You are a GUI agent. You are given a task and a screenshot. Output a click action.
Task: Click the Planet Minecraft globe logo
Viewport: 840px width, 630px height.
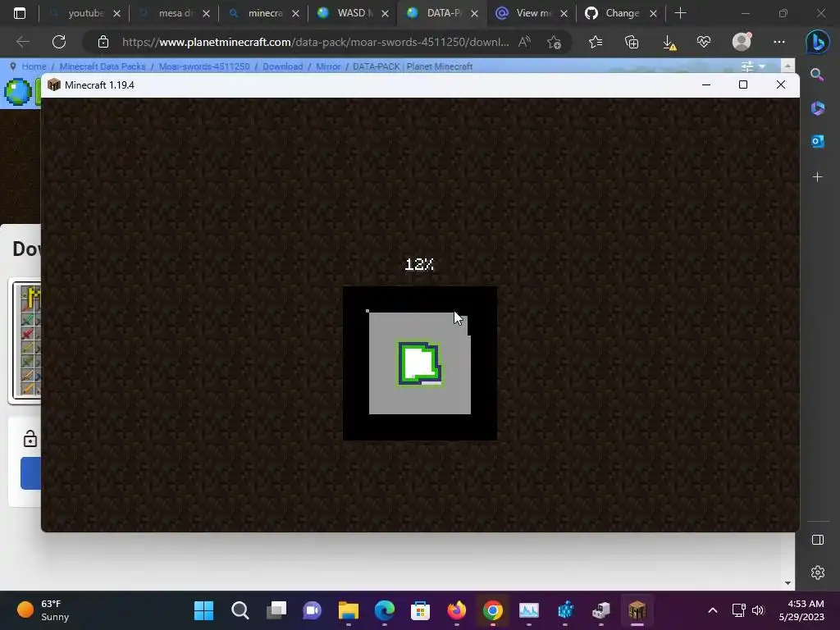[x=18, y=91]
